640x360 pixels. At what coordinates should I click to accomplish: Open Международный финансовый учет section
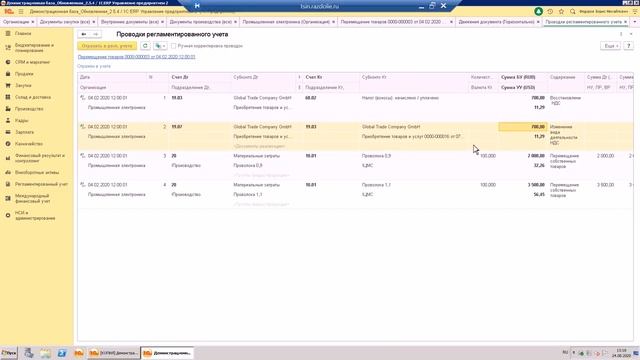(32, 198)
